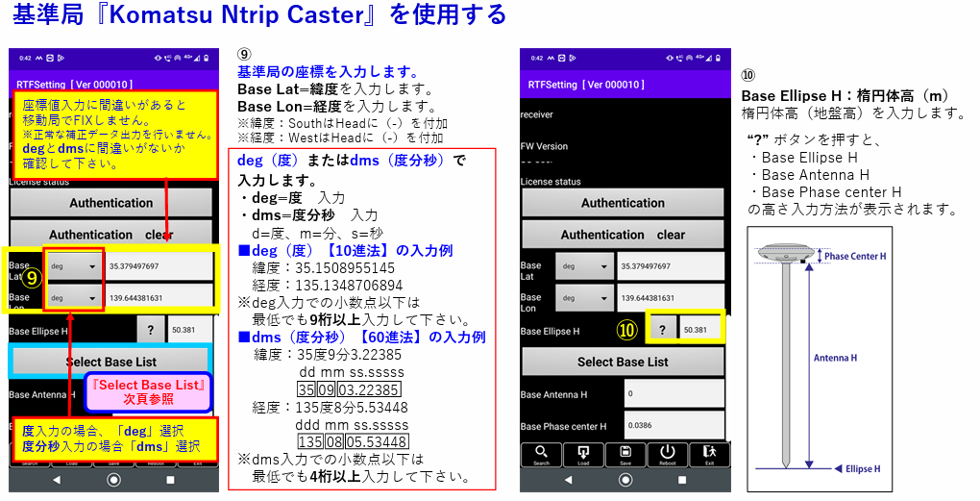Click Authentication clear button on left phone
This screenshot has height=501, width=980.
coord(111,235)
